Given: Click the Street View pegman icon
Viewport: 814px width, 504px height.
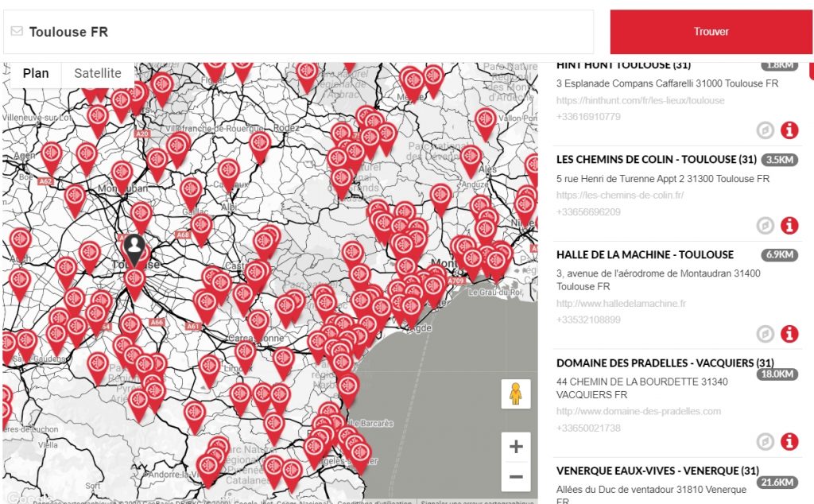Looking at the screenshot, I should pos(515,394).
